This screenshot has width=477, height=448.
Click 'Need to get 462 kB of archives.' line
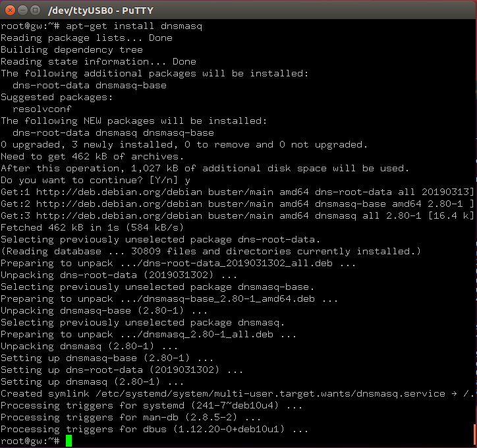pyautogui.click(x=92, y=157)
